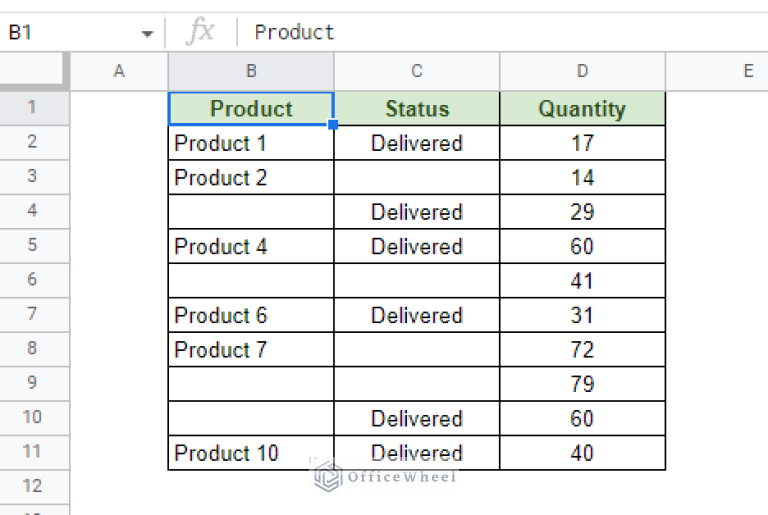Select row 11 header
The width and height of the screenshot is (768, 515).
click(33, 453)
